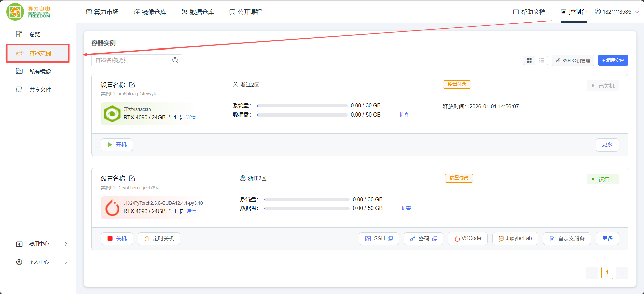Open the 算力自由 logo home
The height and width of the screenshot is (294, 644).
[28, 12]
